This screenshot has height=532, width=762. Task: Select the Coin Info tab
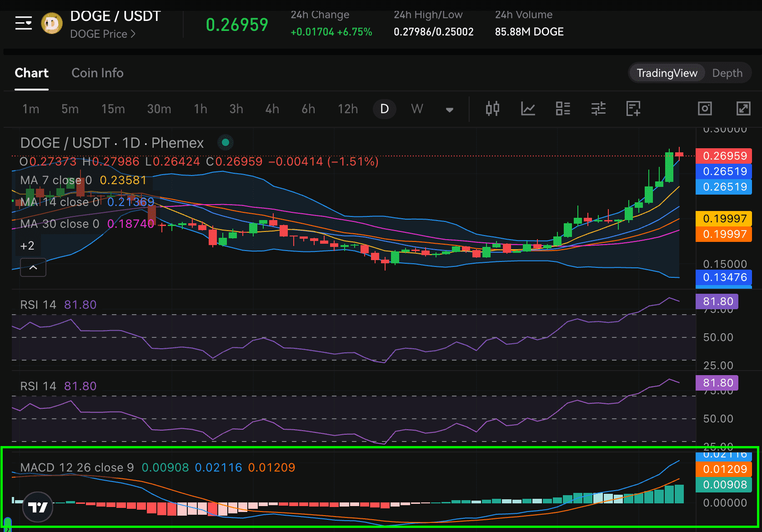coord(97,73)
